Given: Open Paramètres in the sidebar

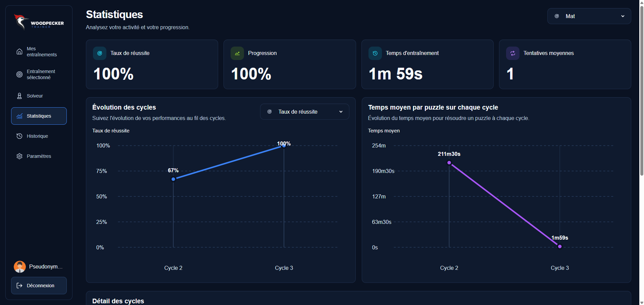Looking at the screenshot, I should (x=39, y=156).
